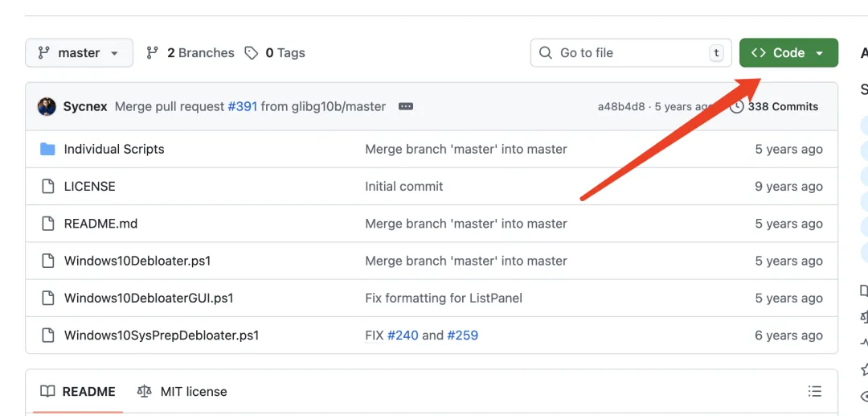The width and height of the screenshot is (868, 416).
Task: Click the 2 Branches link
Action: [190, 53]
